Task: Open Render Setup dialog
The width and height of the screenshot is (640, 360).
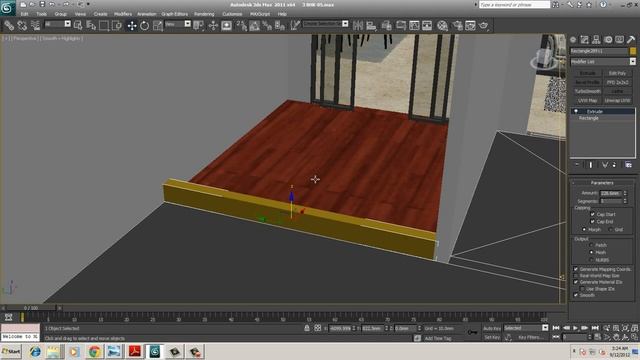Action: coord(457,26)
